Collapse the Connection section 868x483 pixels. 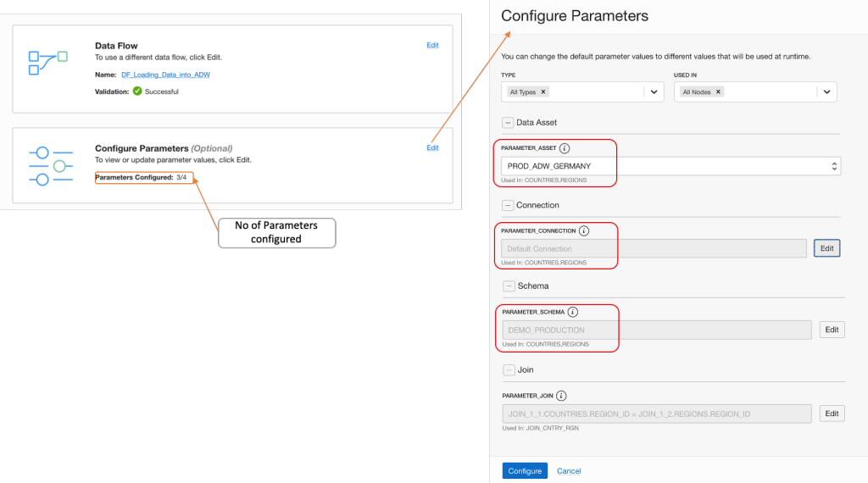click(x=507, y=205)
